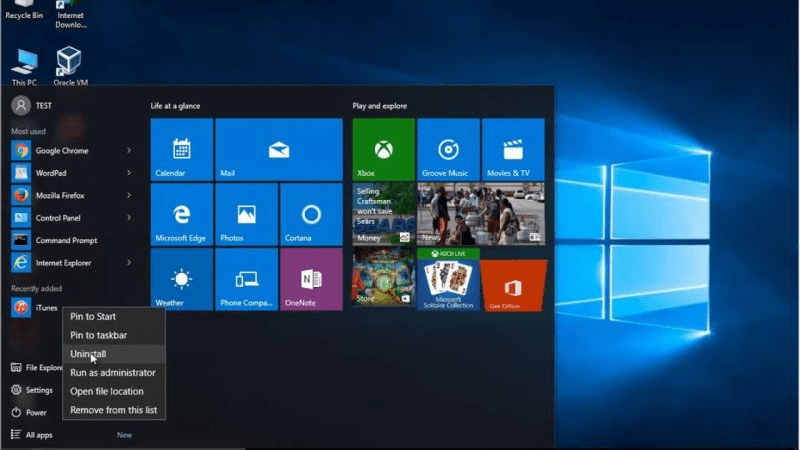
Task: Launch Microsoft Edge tile
Action: click(181, 214)
